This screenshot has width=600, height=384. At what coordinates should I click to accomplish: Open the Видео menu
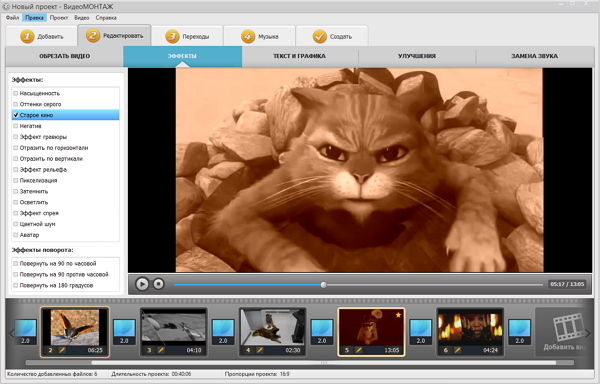pos(82,18)
